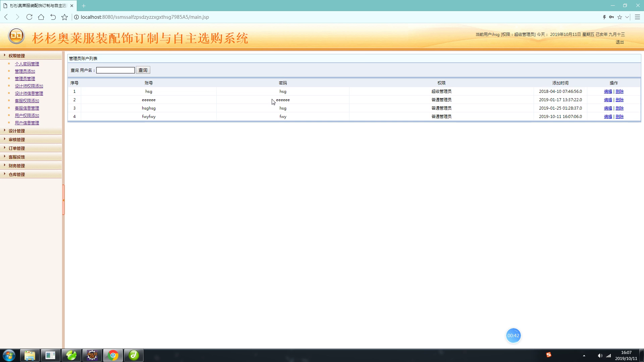The width and height of the screenshot is (644, 362).
Task: Open 设计师权限添加 in sidebar
Action: tap(29, 86)
